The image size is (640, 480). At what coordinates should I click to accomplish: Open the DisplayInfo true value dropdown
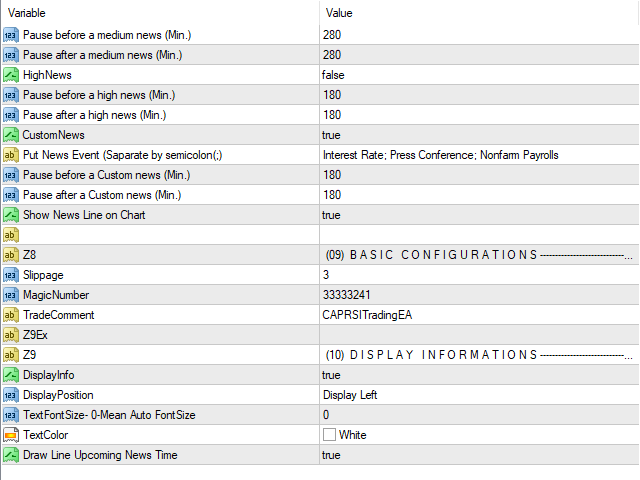tap(479, 375)
